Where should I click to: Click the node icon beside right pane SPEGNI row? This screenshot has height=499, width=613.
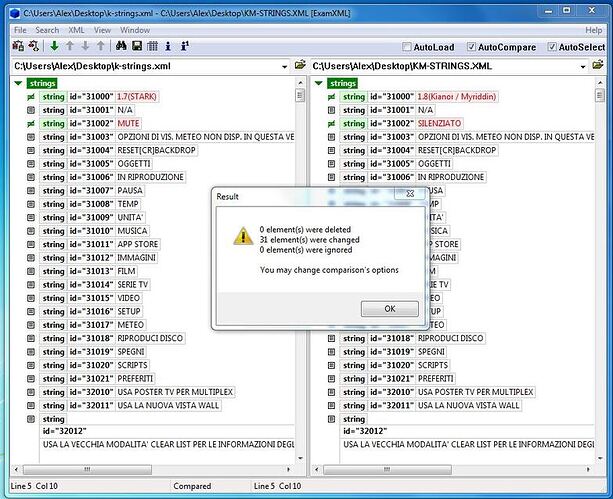331,352
